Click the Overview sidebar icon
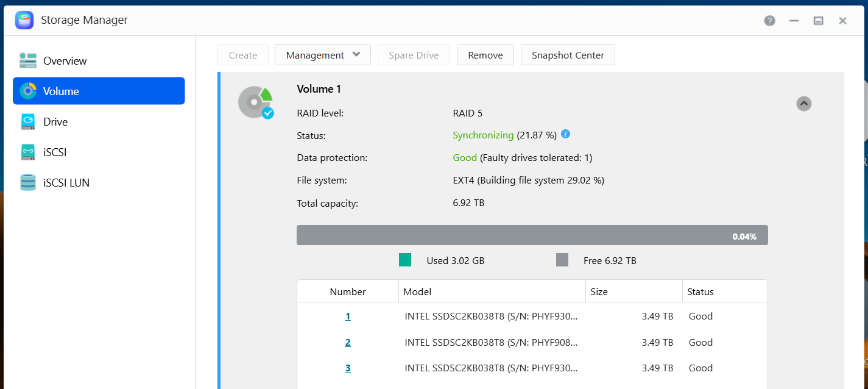Viewport: 868px width, 389px height. tap(28, 60)
